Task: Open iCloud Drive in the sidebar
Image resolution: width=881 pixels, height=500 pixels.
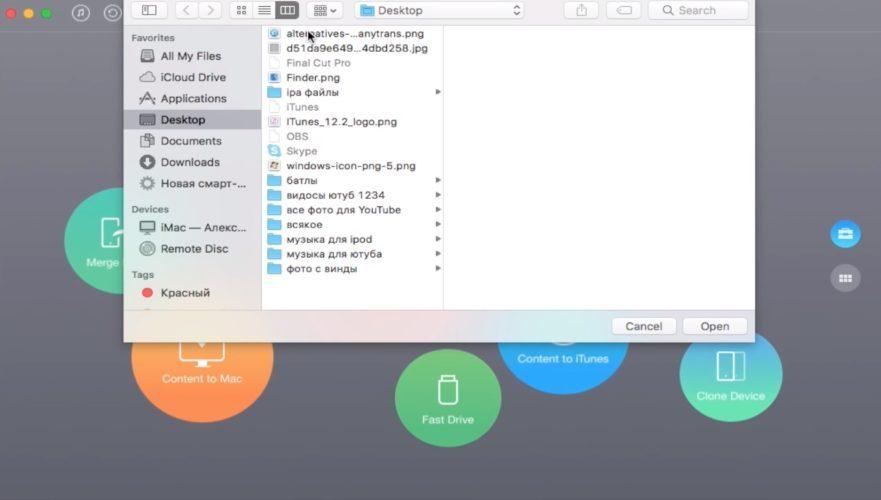Action: [x=193, y=77]
